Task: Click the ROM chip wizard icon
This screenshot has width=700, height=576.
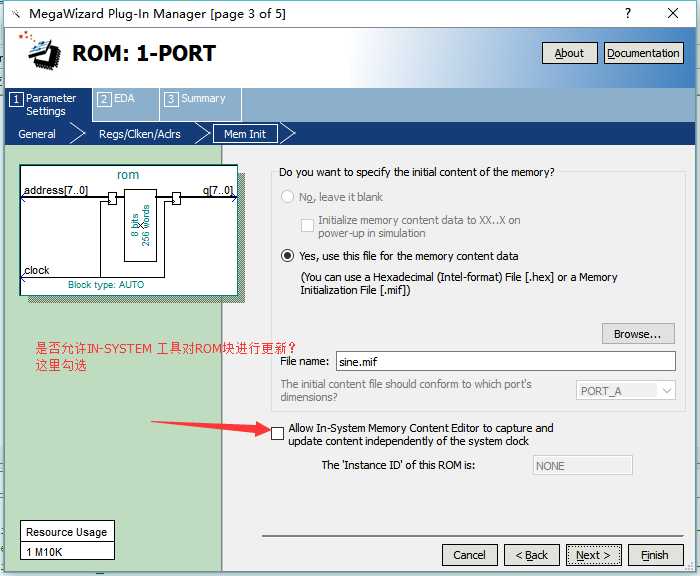Action: point(40,50)
